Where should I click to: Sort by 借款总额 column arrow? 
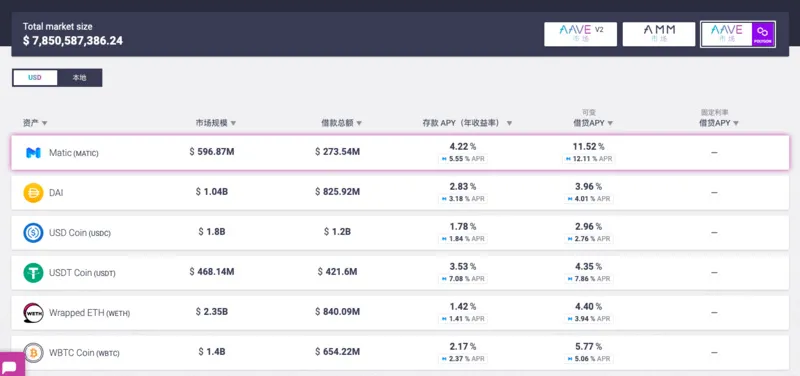359,123
